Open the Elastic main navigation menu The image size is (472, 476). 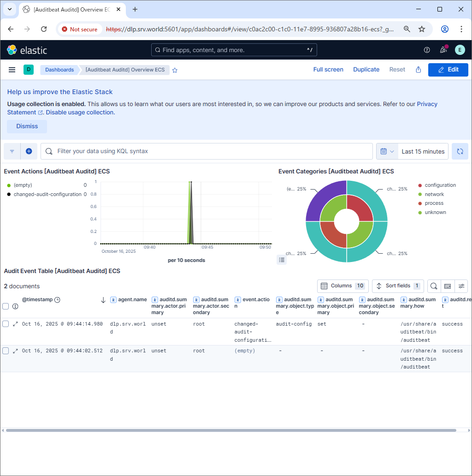pos(12,70)
